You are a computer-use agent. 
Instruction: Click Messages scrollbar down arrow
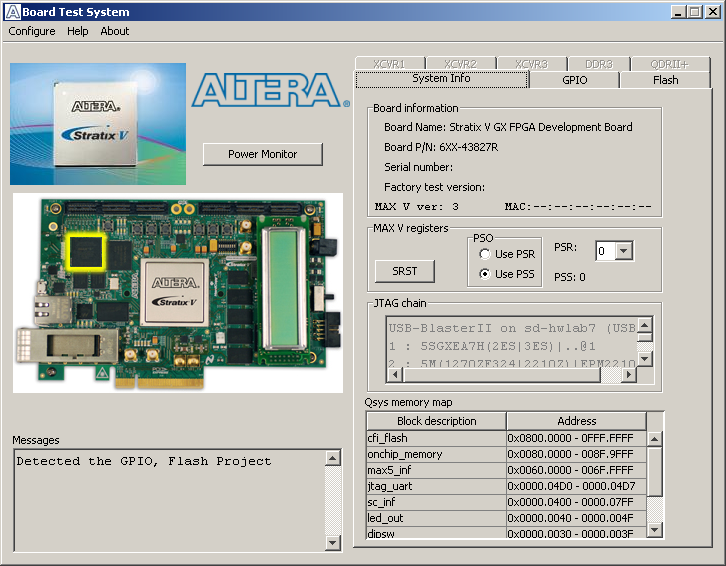pyautogui.click(x=332, y=542)
